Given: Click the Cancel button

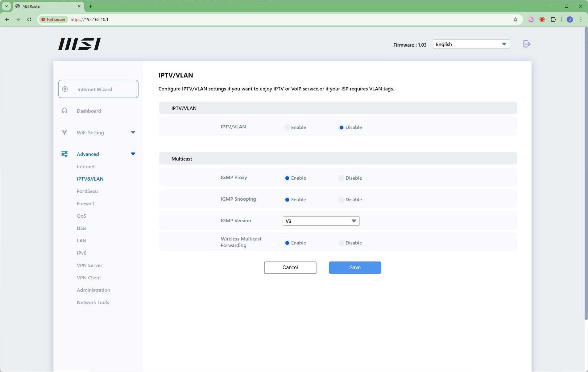Looking at the screenshot, I should [x=290, y=268].
